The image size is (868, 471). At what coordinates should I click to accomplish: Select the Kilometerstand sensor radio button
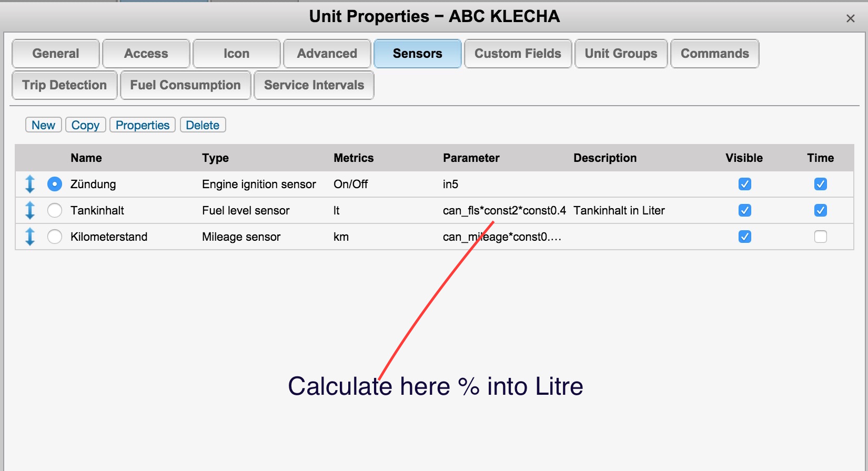click(x=55, y=237)
